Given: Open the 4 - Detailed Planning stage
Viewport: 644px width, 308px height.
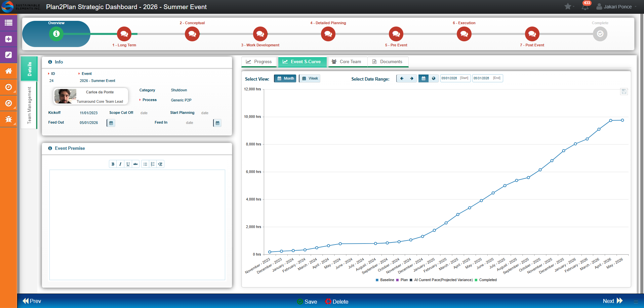Looking at the screenshot, I should point(328,34).
